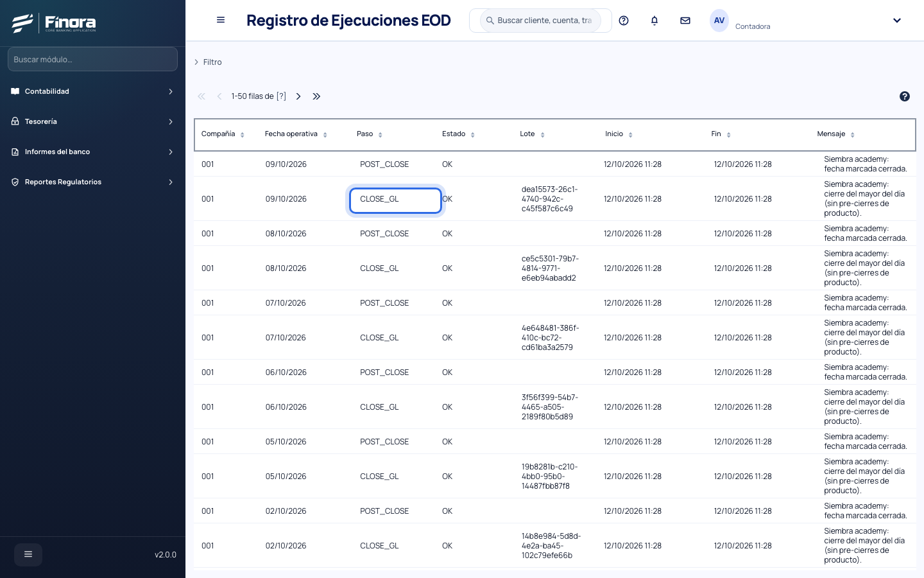Viewport: 924px width, 578px height.
Task: Open the notifications bell
Action: coord(654,21)
